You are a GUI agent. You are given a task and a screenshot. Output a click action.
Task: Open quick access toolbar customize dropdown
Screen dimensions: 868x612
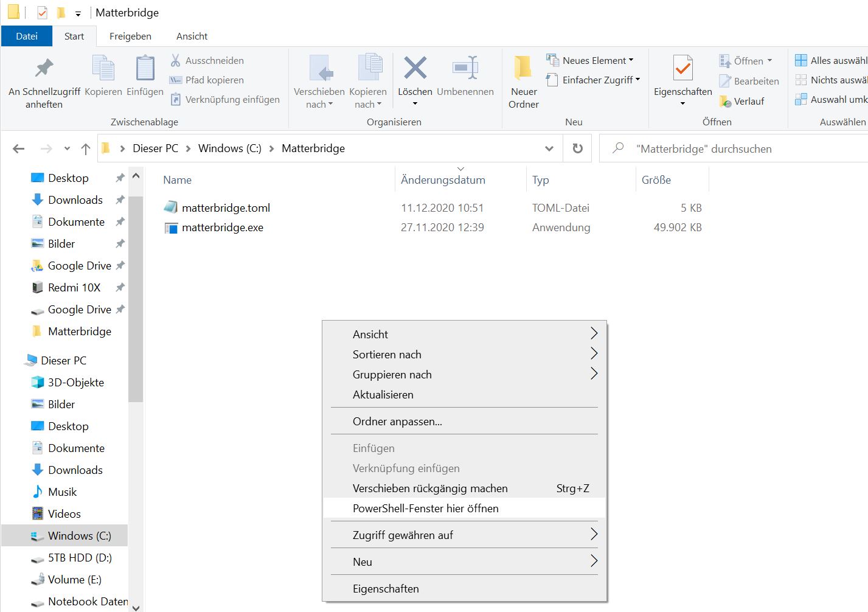click(78, 13)
